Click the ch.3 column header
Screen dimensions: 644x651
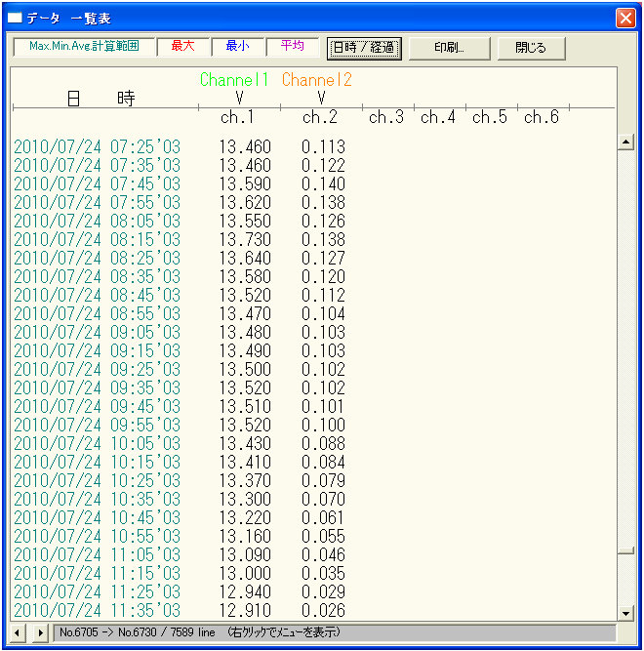pyautogui.click(x=386, y=117)
